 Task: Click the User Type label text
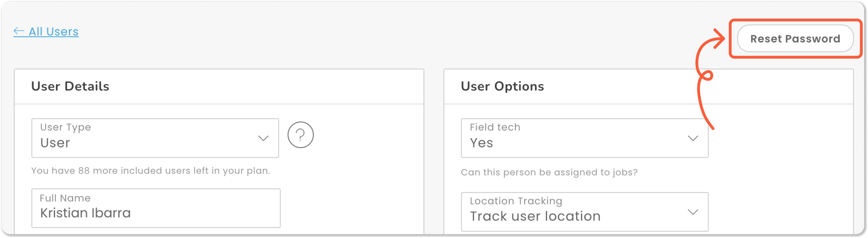click(66, 127)
